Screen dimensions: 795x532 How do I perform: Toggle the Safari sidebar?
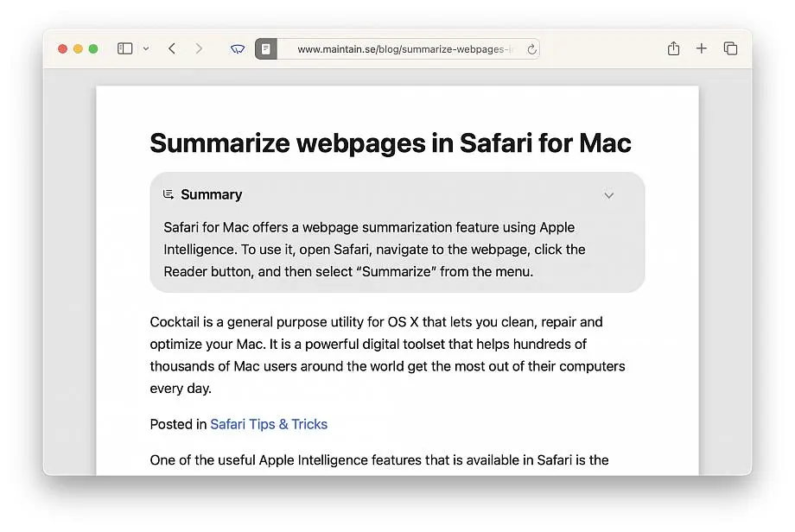[x=124, y=48]
